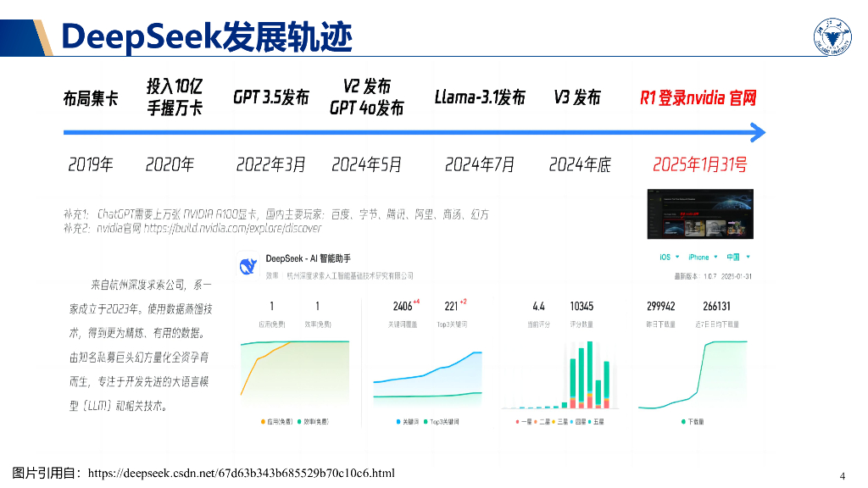Click the 2024年5月 date

366,164
